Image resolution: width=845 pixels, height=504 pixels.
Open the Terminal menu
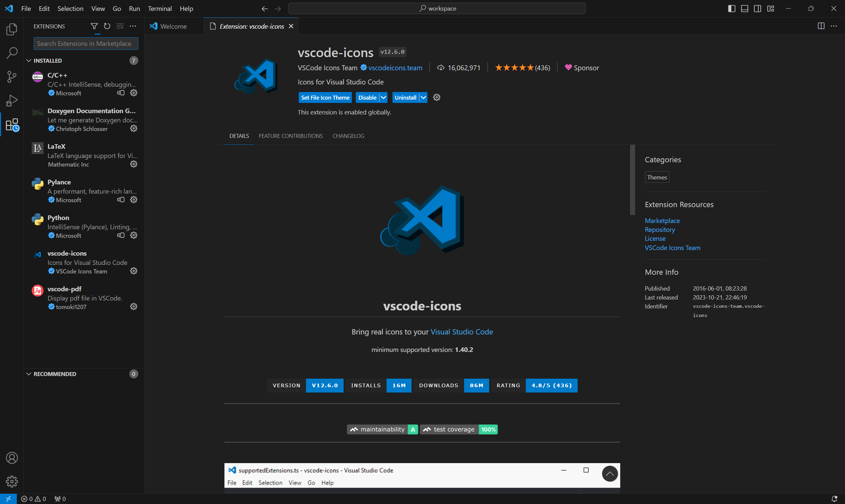[160, 9]
